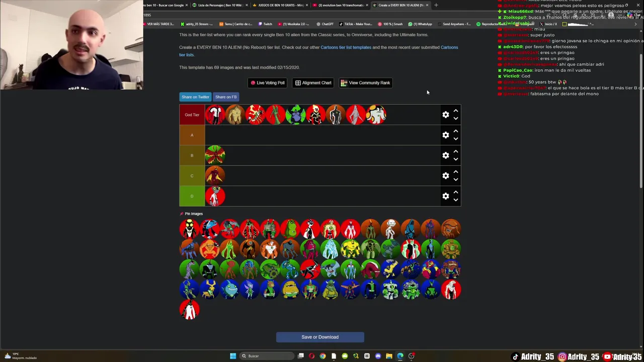
Task: Open the WhatsApp bookmark
Action: 420,24
